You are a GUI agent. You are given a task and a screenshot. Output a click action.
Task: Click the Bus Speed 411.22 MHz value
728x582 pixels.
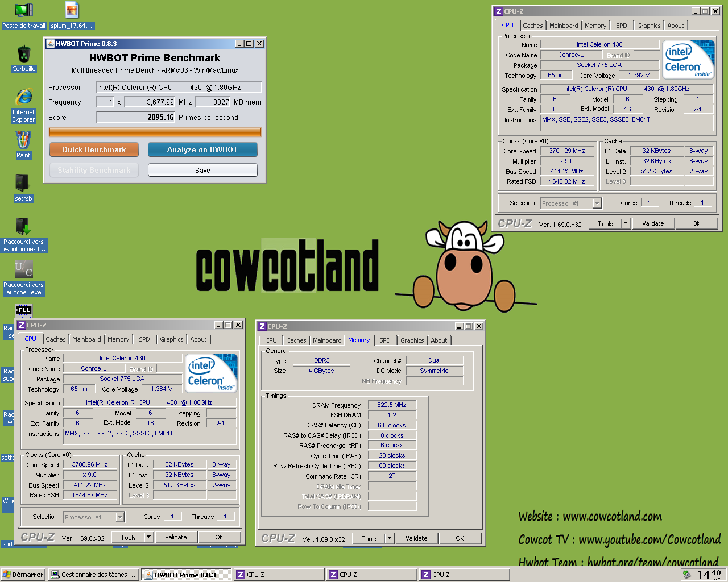pyautogui.click(x=90, y=485)
